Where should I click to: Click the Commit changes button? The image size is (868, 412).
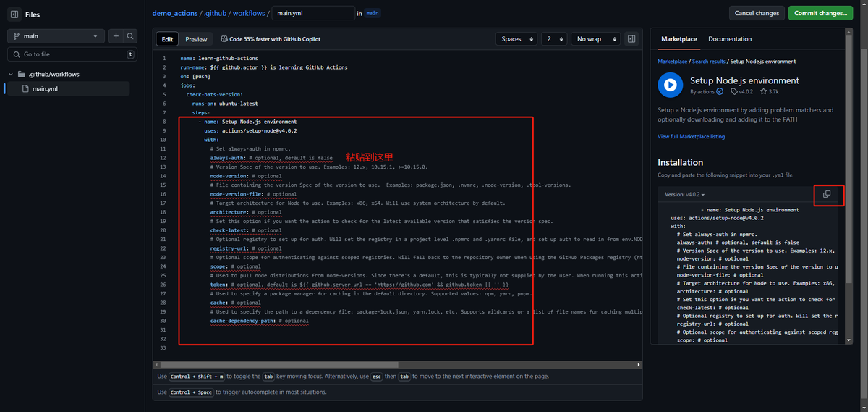pyautogui.click(x=820, y=13)
